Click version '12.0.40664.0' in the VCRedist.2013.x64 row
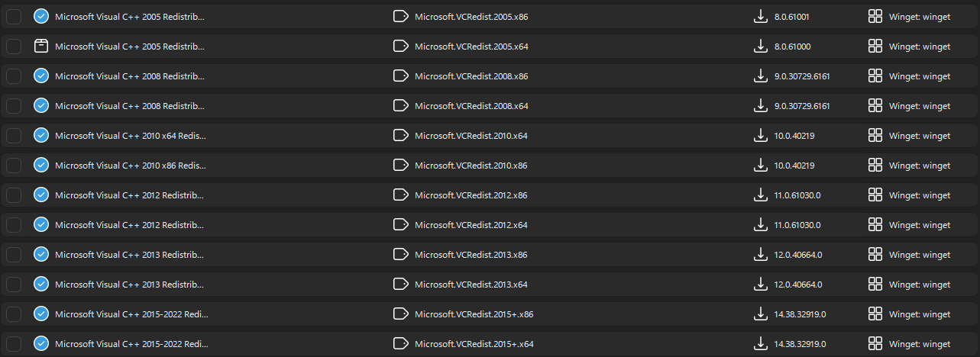The image size is (980, 357). tap(798, 285)
